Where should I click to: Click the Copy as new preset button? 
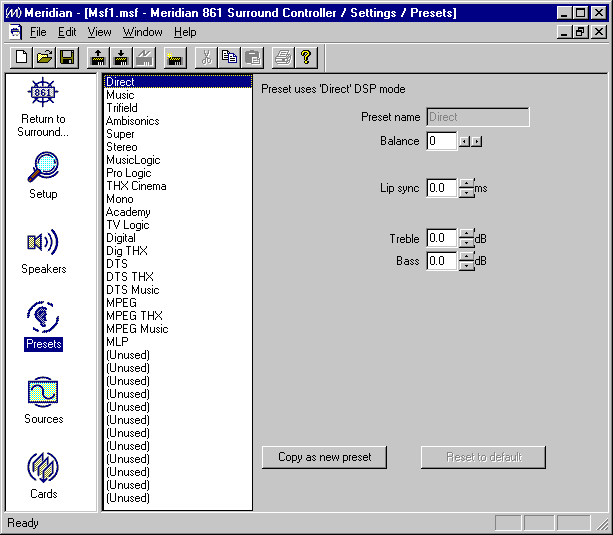click(x=324, y=457)
